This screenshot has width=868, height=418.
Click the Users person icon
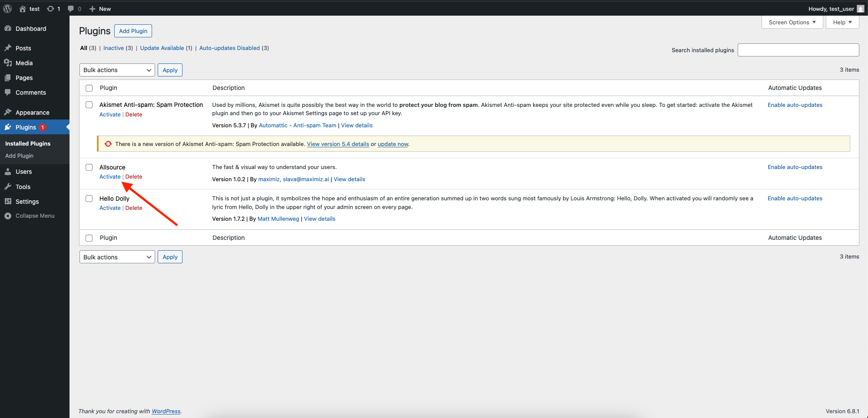click(8, 172)
